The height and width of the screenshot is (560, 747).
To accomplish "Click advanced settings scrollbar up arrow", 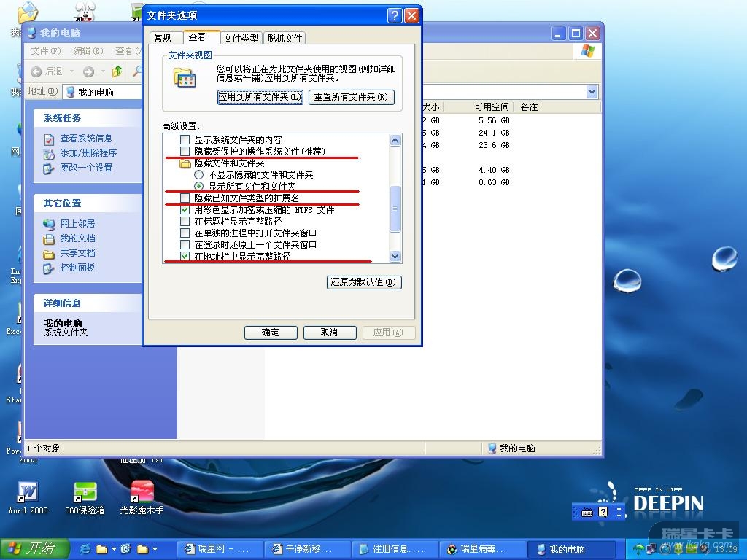I will (395, 140).
